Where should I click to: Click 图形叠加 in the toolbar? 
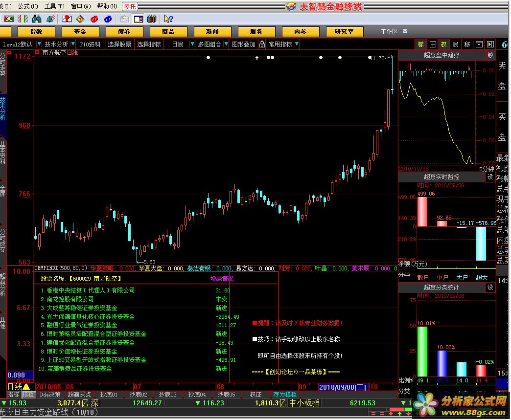pyautogui.click(x=244, y=44)
